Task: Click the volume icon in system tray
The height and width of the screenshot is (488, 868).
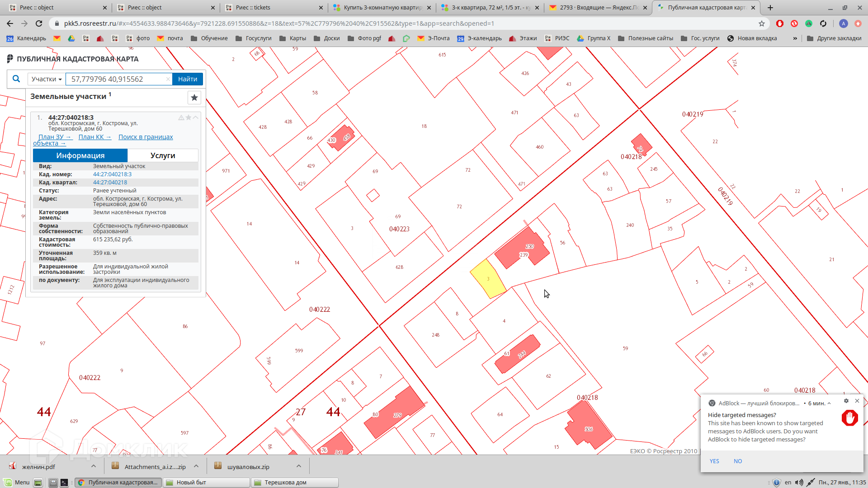Action: point(799,483)
